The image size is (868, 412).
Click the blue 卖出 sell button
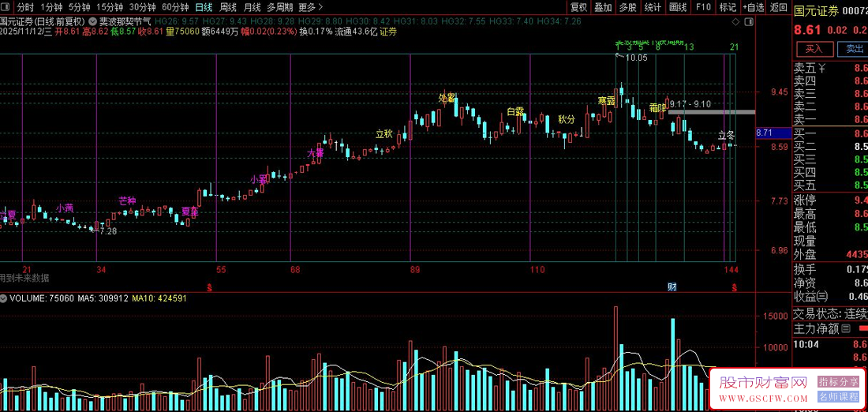[x=854, y=49]
